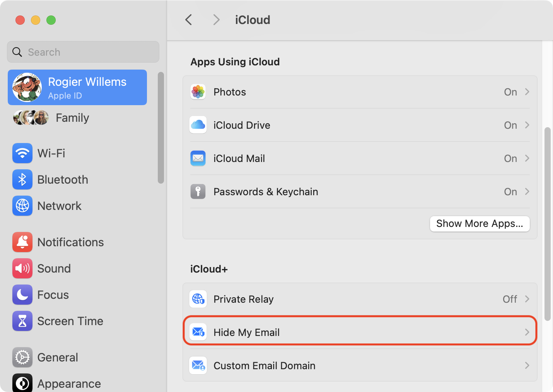This screenshot has width=553, height=392.
Task: Click the Photos row label
Action: [x=230, y=92]
